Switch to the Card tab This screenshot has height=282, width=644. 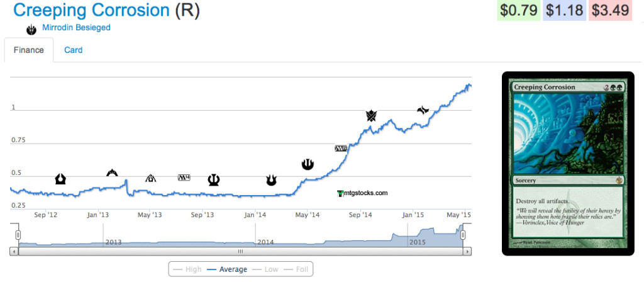(x=73, y=50)
